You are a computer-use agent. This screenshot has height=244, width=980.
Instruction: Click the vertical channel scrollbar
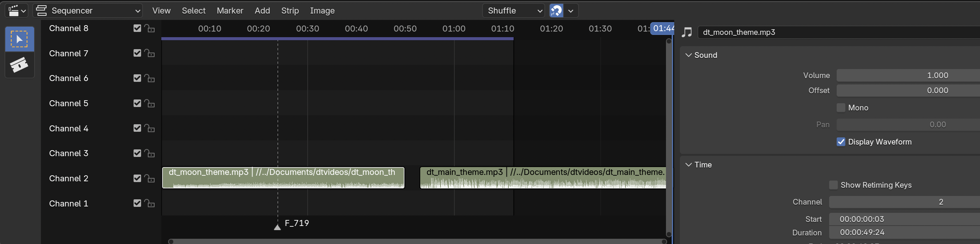(669, 138)
